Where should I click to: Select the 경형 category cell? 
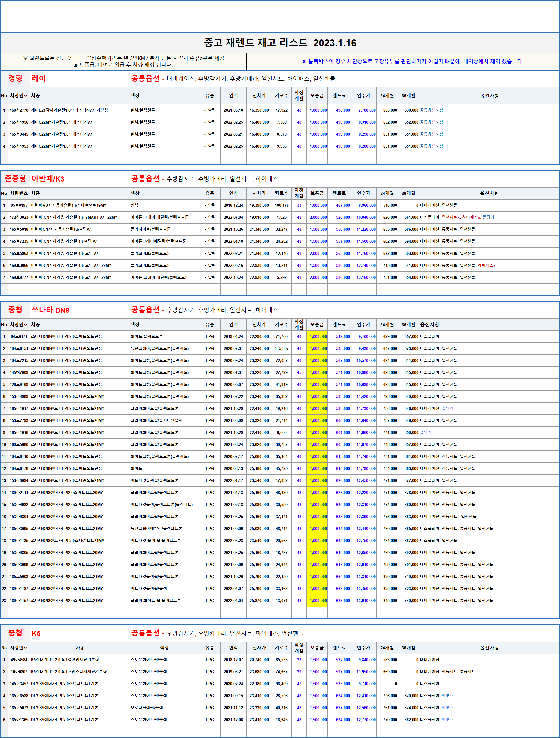15,78
